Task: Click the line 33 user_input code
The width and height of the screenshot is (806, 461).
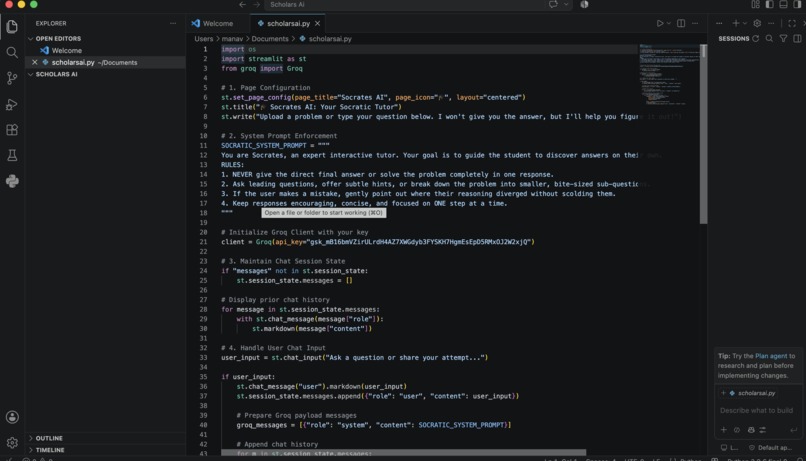Action: [355, 357]
